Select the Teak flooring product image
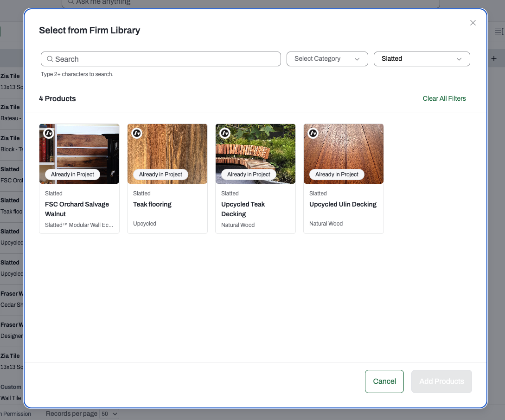The height and width of the screenshot is (420, 505). 167,154
